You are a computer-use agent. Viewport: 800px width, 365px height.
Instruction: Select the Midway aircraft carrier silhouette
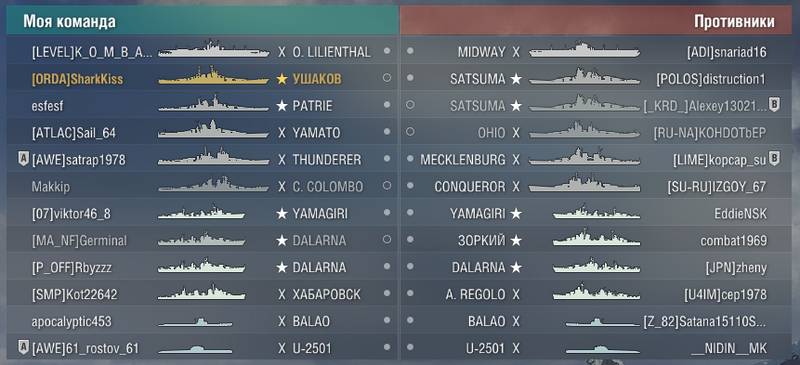tap(584, 50)
